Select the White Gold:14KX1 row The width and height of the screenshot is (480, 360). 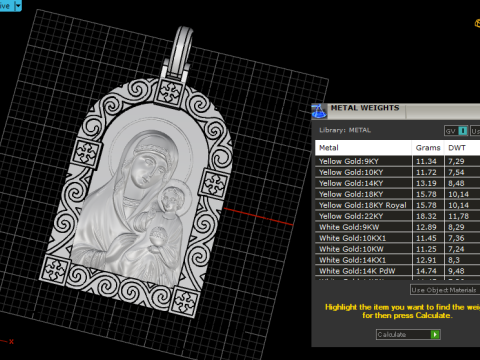click(x=398, y=260)
